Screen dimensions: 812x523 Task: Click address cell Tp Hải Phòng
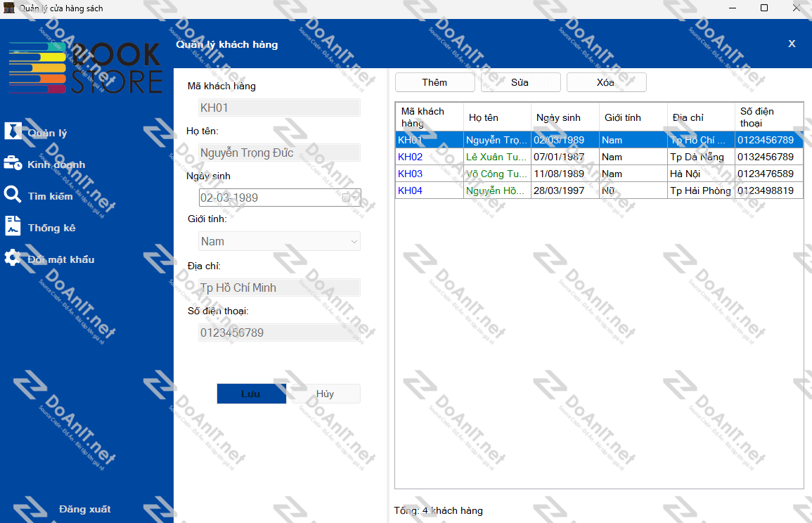701,191
